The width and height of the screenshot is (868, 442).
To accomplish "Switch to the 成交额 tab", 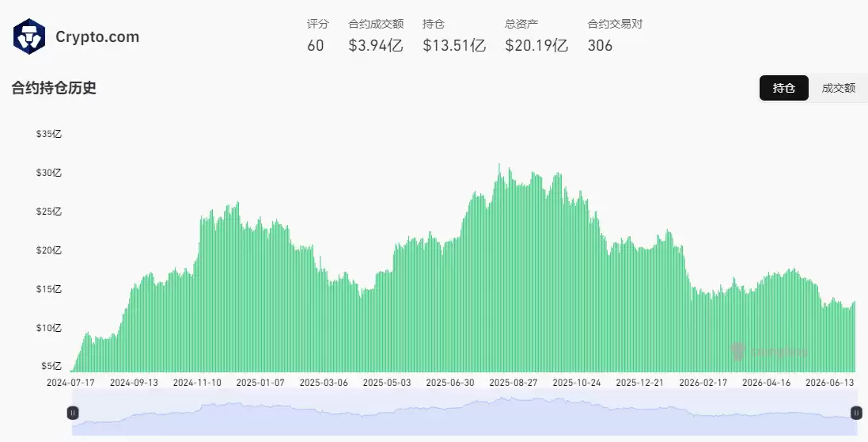I will point(838,88).
